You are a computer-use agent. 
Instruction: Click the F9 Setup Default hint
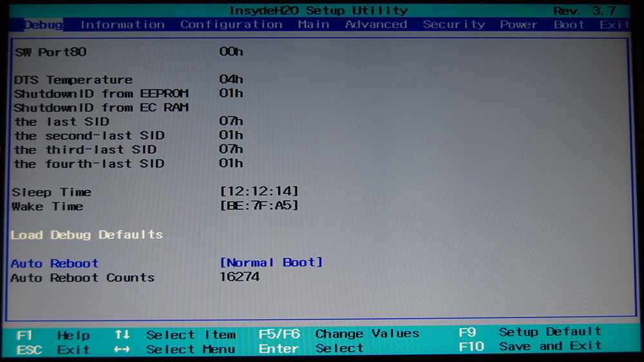[530, 332]
